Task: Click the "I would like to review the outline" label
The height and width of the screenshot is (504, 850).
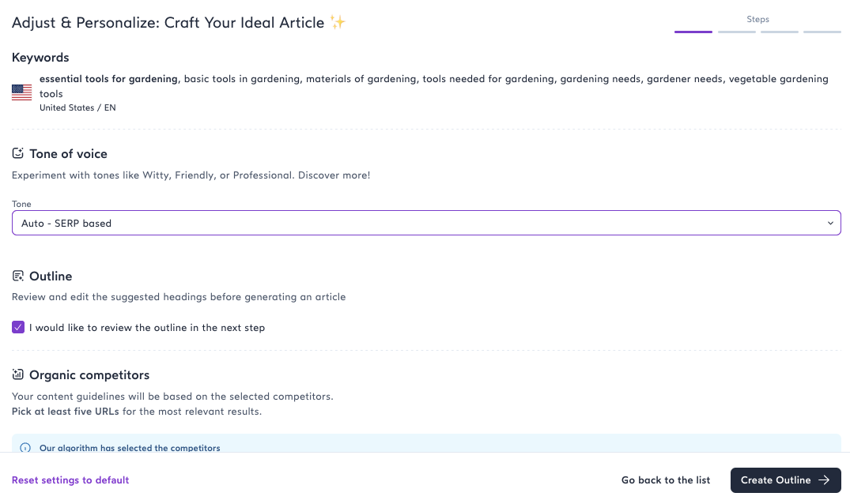Action: [x=147, y=327]
